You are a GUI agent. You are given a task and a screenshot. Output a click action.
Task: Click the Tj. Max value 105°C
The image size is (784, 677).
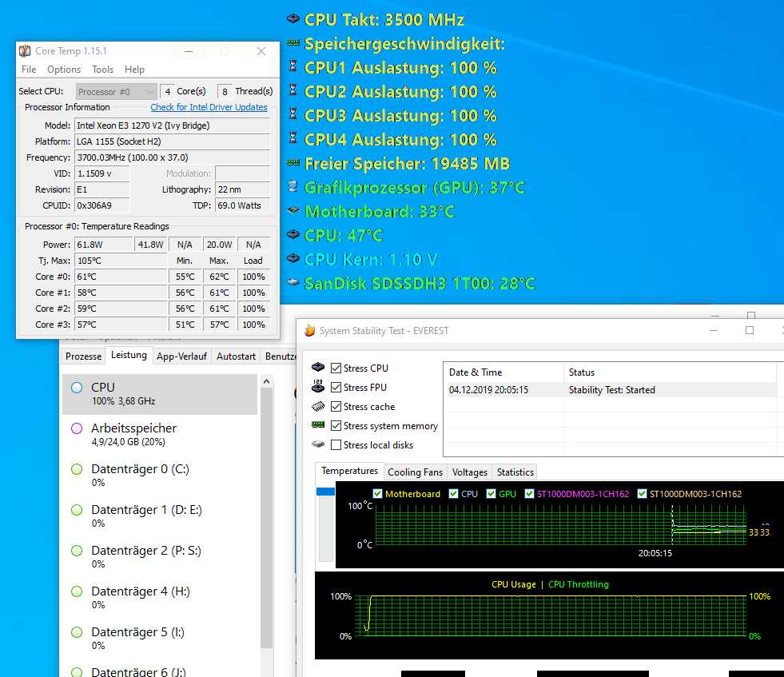(121, 261)
